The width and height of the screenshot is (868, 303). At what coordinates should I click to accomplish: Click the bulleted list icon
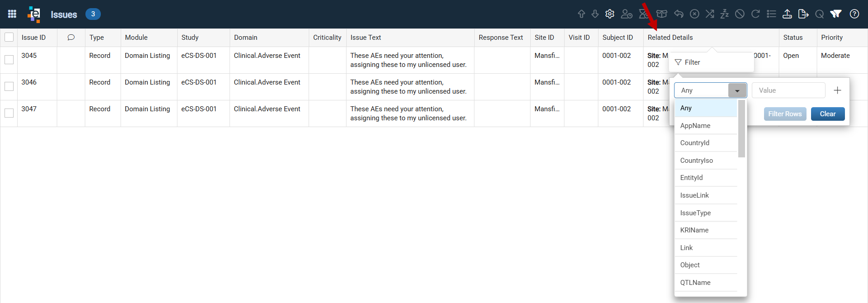(x=771, y=14)
